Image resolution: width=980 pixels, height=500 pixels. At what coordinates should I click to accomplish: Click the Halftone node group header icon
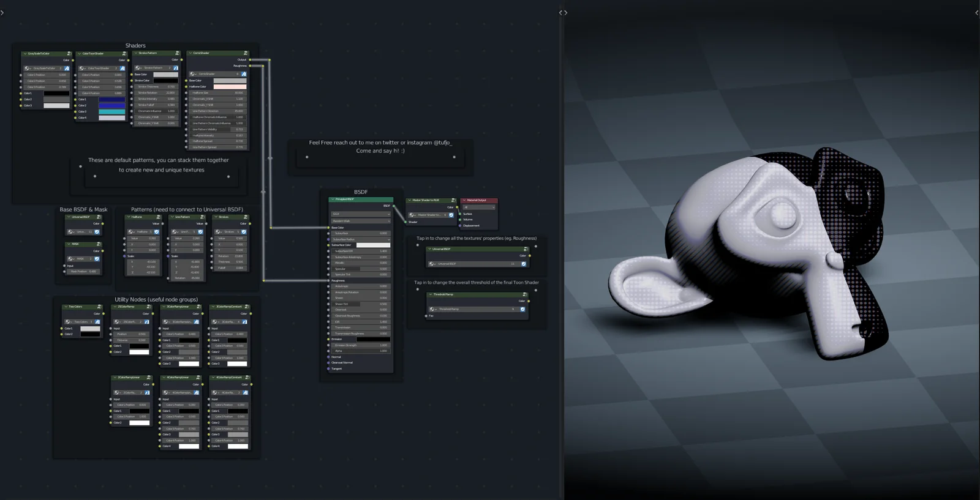tap(159, 217)
